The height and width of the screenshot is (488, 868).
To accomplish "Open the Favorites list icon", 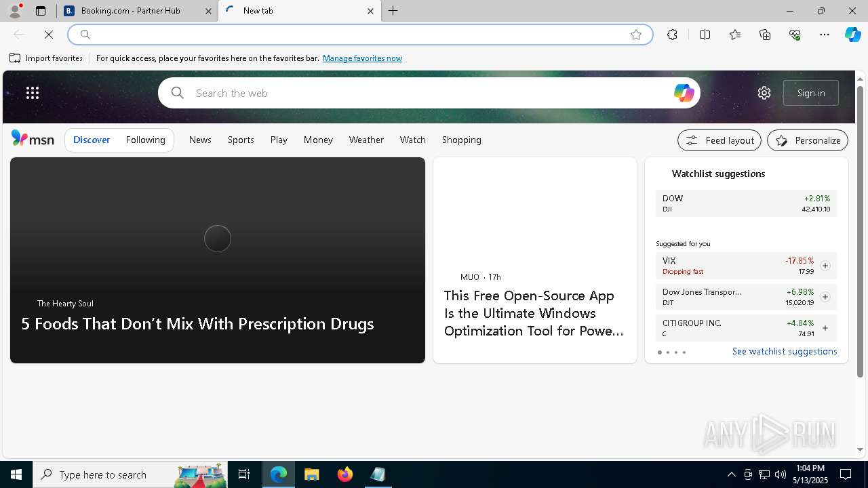I will click(735, 35).
